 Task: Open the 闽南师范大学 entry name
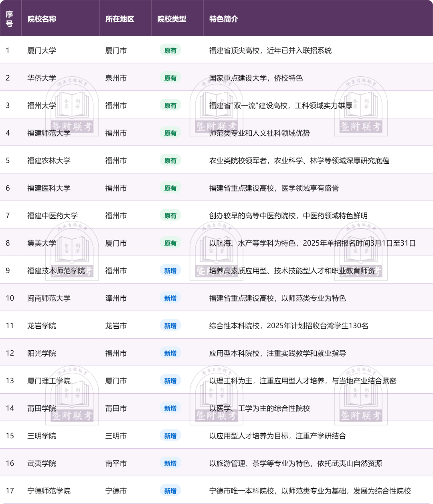[49, 298]
